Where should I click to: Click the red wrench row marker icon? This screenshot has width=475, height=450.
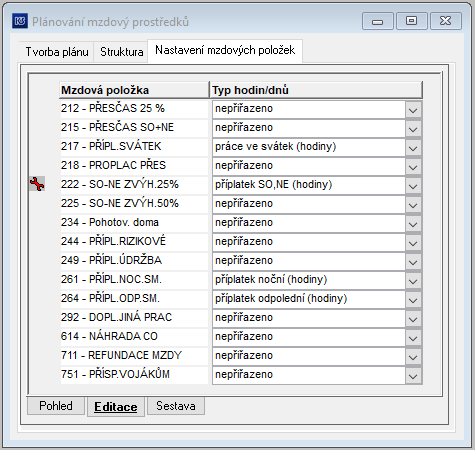(x=37, y=184)
